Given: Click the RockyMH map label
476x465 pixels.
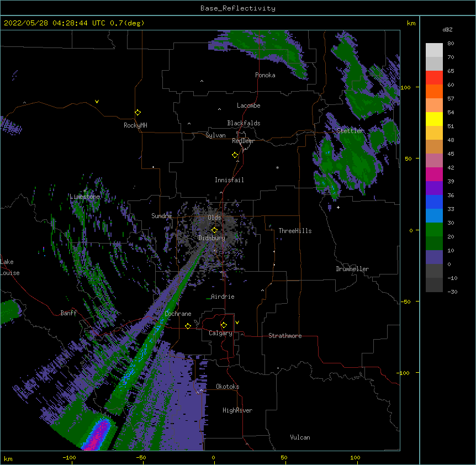Looking at the screenshot, I should (x=135, y=125).
